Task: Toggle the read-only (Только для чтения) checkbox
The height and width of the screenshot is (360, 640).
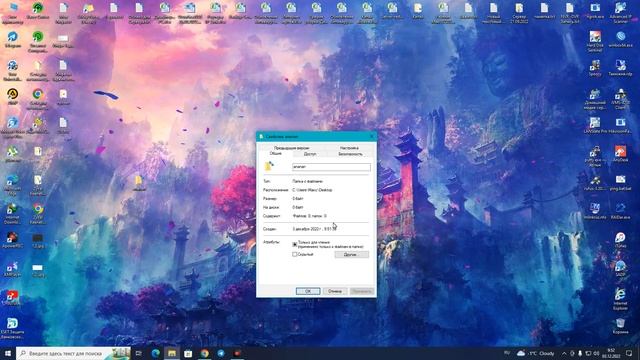Action: [294, 244]
